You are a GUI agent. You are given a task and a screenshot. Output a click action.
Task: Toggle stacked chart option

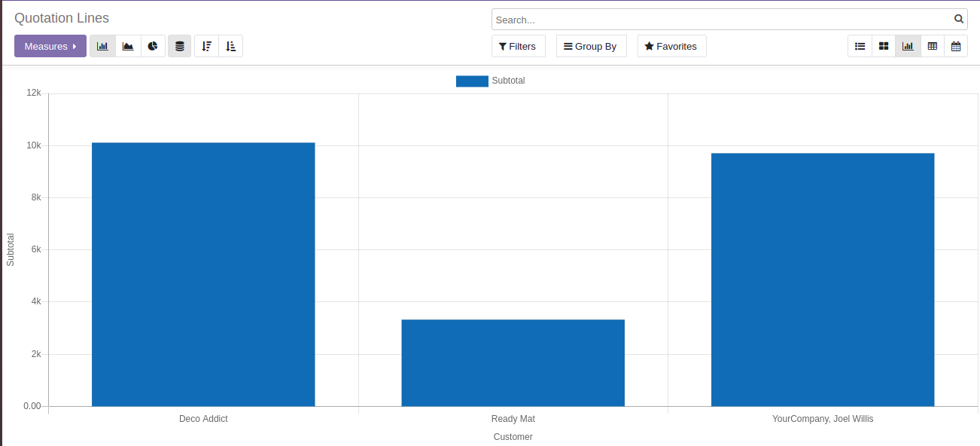[179, 46]
